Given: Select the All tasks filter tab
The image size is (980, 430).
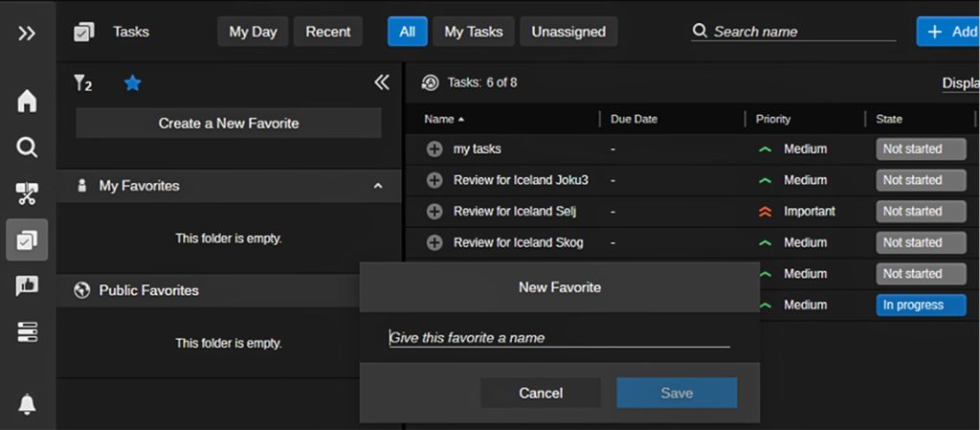Looking at the screenshot, I should [x=407, y=32].
